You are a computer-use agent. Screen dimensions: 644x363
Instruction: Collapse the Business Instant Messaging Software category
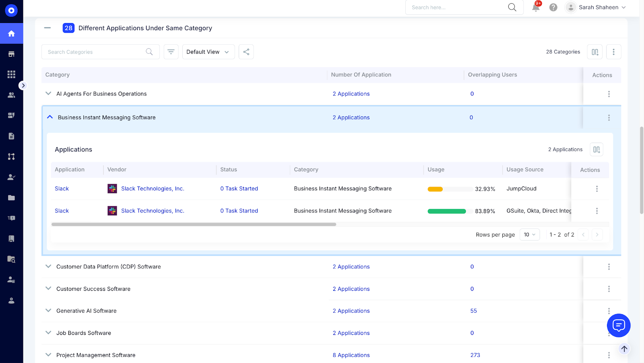50,117
